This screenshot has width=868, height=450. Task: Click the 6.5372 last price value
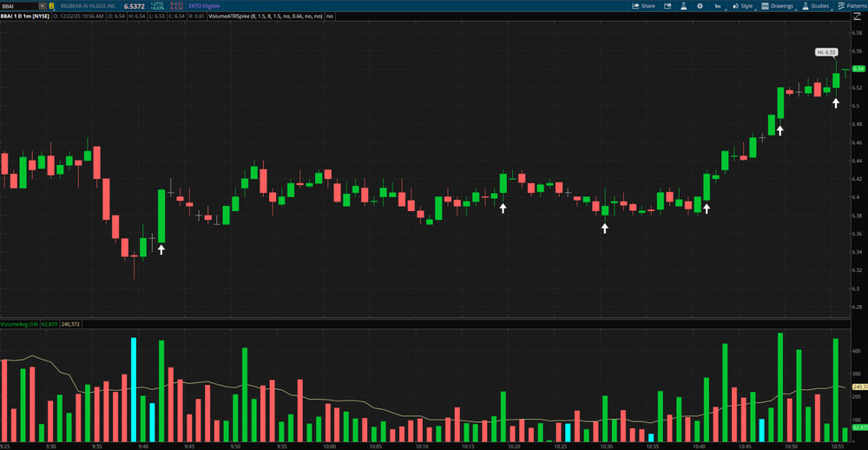[x=135, y=5]
